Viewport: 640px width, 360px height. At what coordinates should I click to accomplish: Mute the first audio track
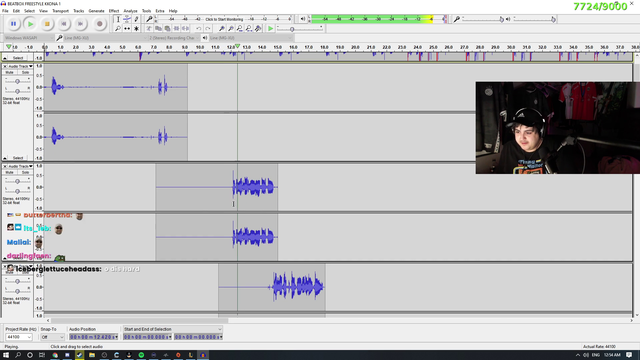point(10,72)
